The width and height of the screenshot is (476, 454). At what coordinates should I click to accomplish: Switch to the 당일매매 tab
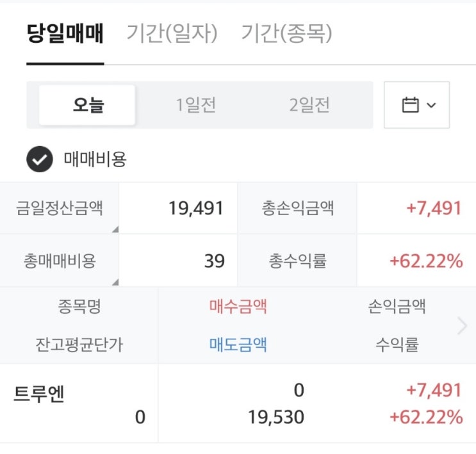click(65, 33)
